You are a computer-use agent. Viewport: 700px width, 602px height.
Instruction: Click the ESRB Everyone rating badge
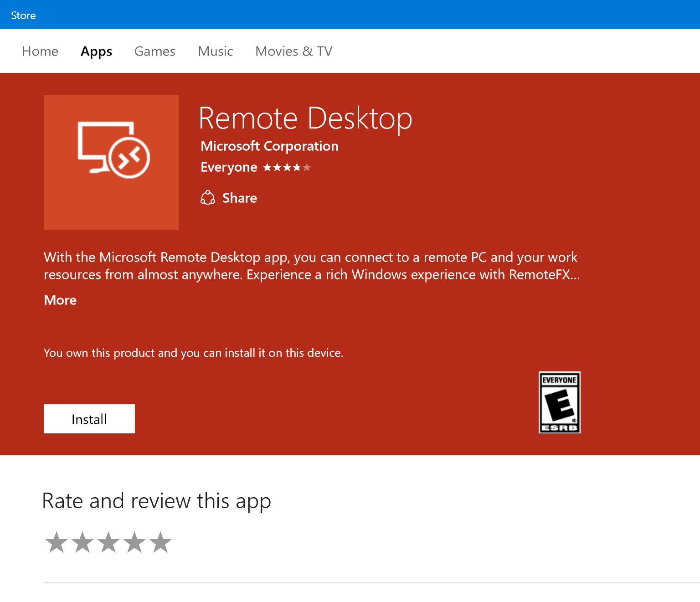(x=559, y=403)
